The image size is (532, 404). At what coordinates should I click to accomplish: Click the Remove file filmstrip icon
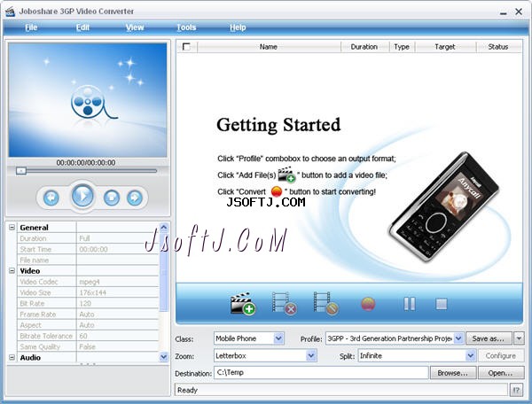click(x=285, y=303)
